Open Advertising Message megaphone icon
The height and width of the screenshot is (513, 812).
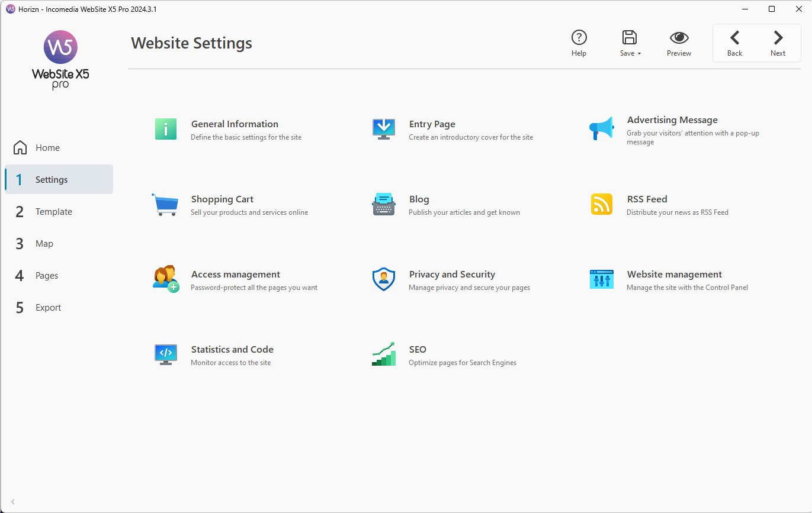pos(602,128)
